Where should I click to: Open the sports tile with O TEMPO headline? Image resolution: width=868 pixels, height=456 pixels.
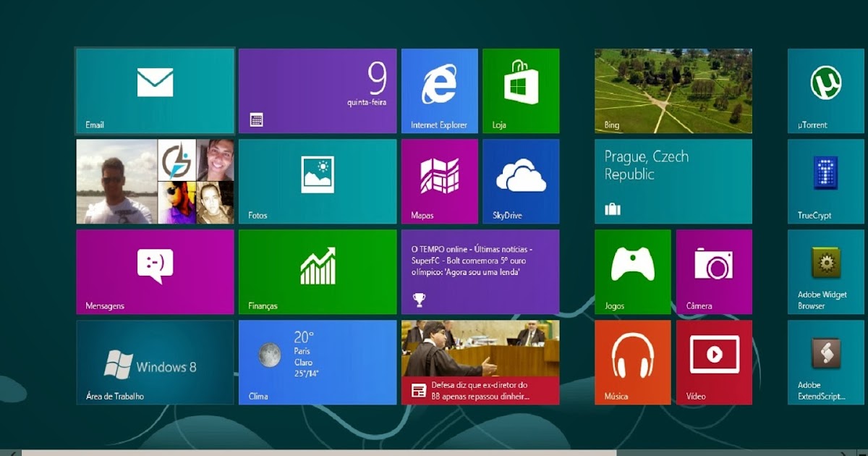[480, 272]
